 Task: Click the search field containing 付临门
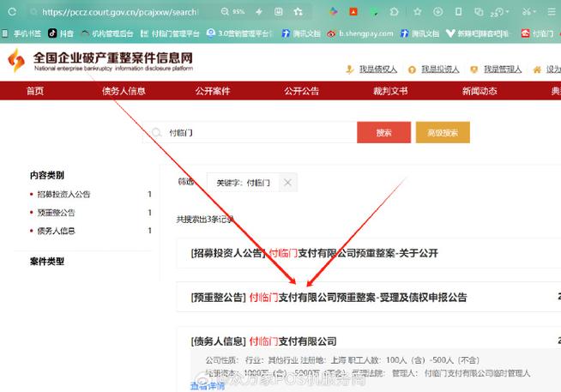pos(250,133)
